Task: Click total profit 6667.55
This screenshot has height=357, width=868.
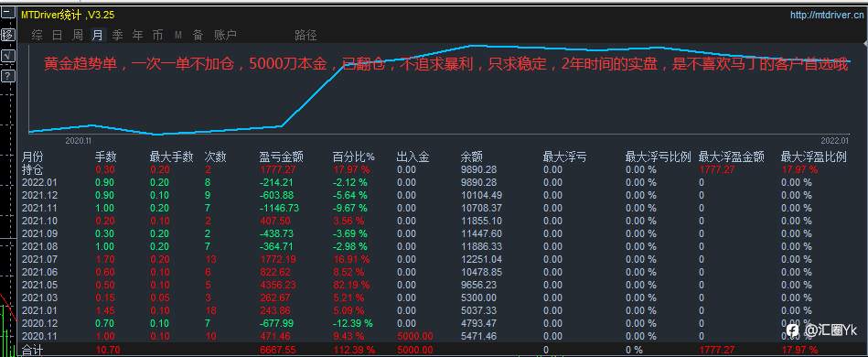Action: (x=277, y=350)
